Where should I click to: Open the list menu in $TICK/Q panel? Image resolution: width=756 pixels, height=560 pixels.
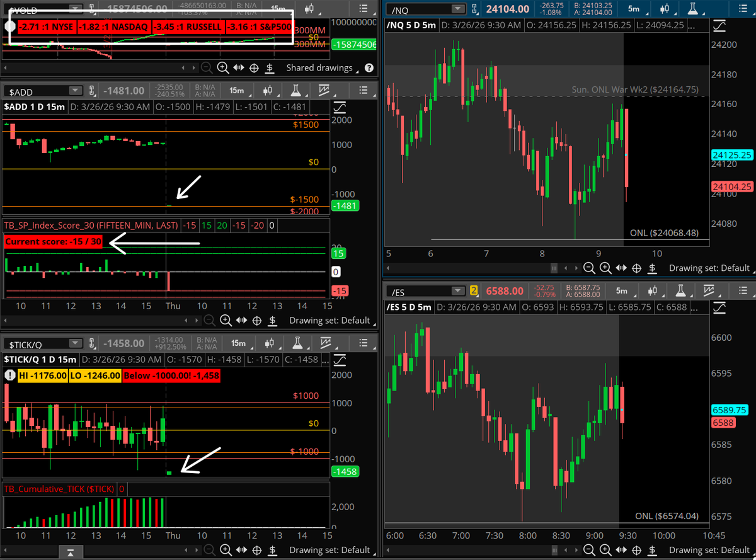click(364, 343)
